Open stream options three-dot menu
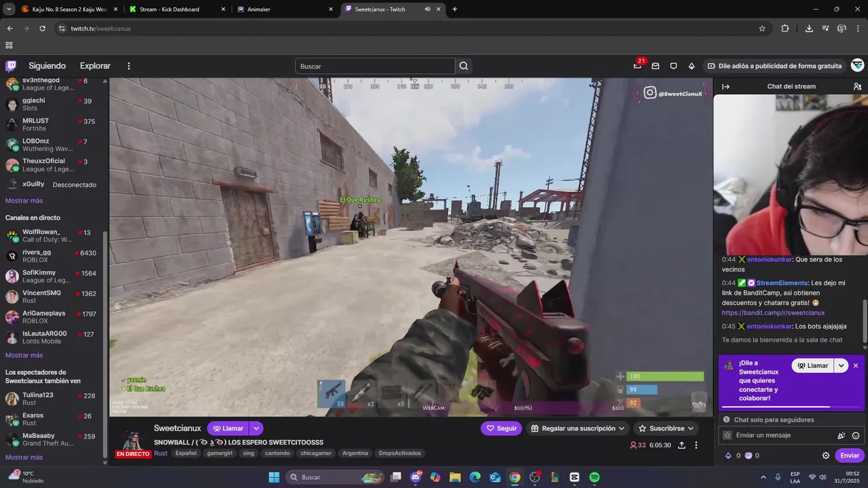This screenshot has width=868, height=488. 696,445
